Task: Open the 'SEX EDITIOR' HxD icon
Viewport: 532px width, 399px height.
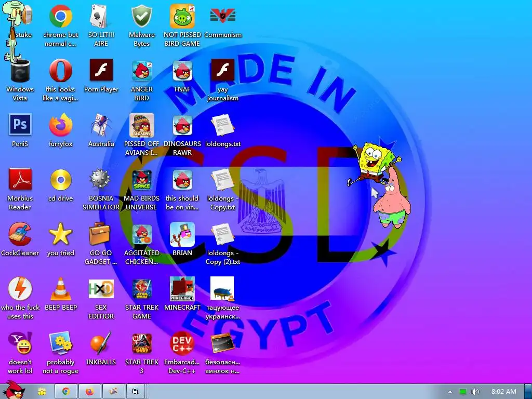Action: pos(101,289)
